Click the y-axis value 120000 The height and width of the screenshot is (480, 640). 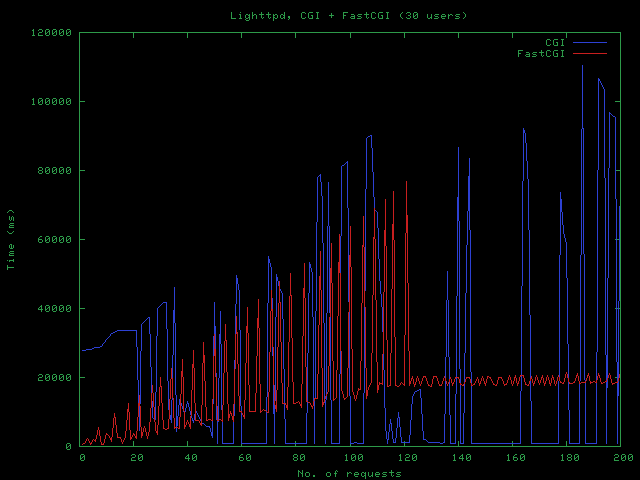(x=51, y=33)
